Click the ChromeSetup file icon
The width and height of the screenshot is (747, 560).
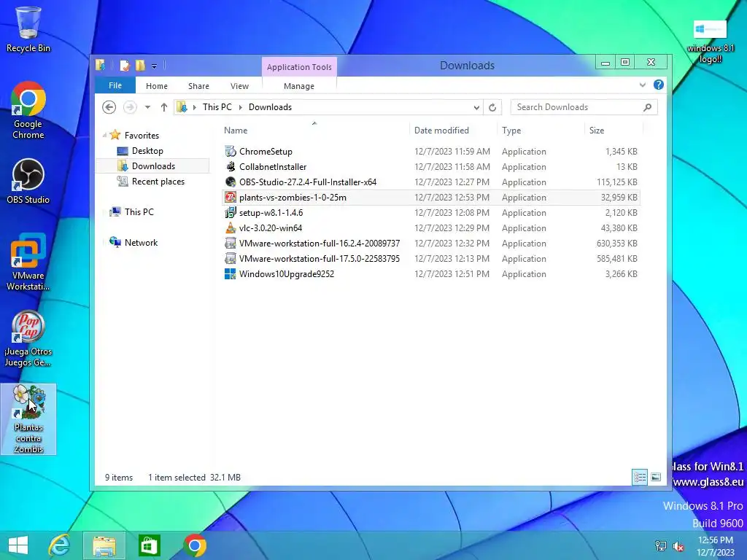231,152
